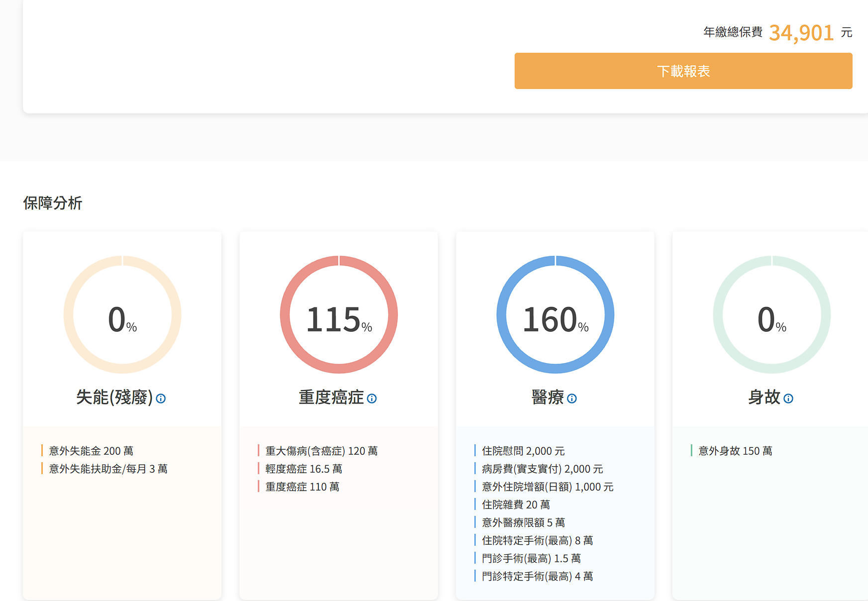Viewport: 868px width, 601px height.
Task: Select 意外失能金 200 萬 item
Action: pos(91,451)
